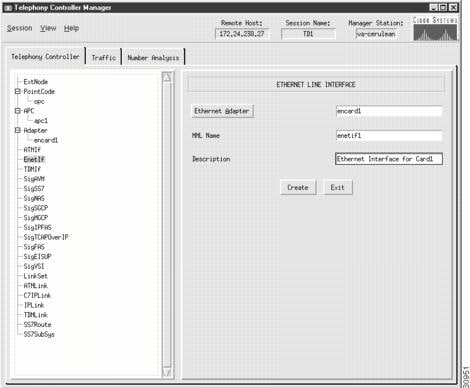Switch to the Number Analysis tab
470x388 pixels.
coord(153,57)
